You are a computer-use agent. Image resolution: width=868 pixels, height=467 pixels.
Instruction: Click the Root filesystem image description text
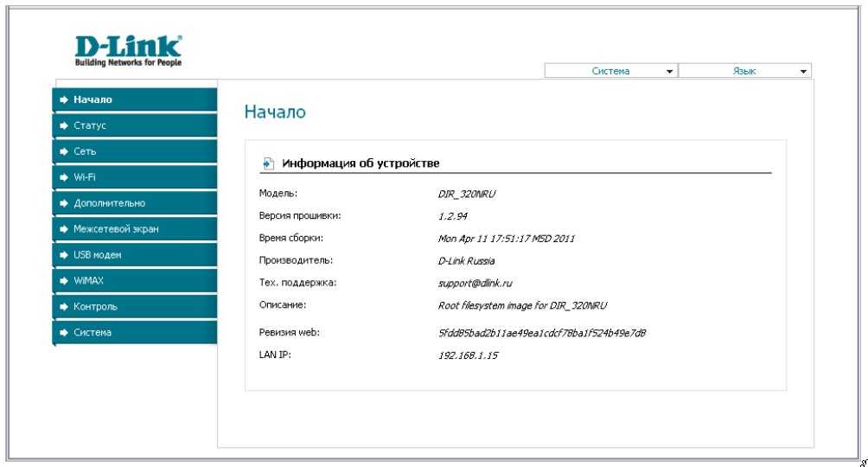point(522,306)
